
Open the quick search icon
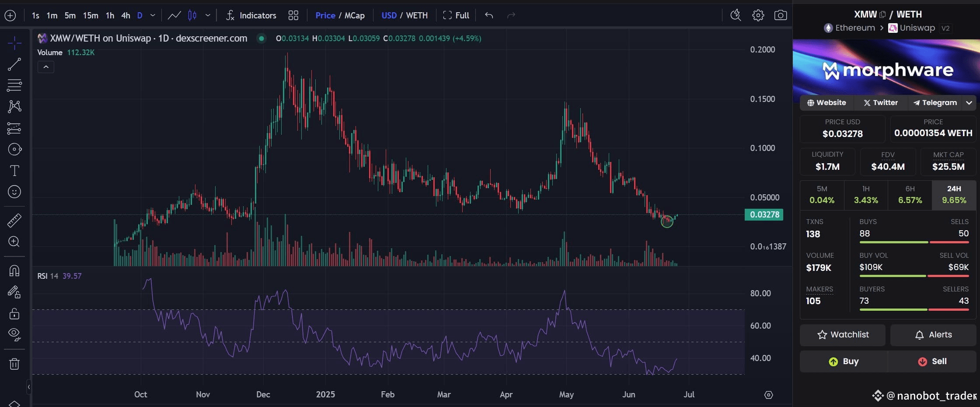click(736, 16)
